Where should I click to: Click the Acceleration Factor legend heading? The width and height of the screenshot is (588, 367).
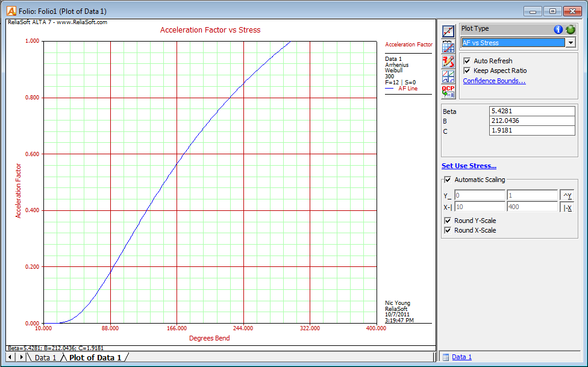(408, 44)
